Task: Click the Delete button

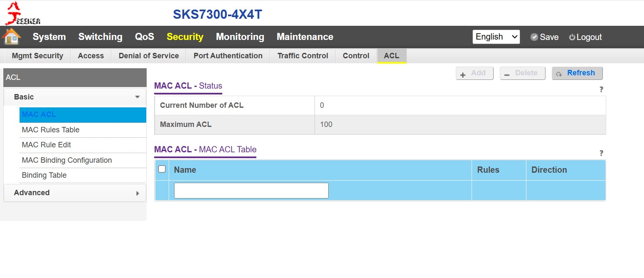Action: [x=522, y=73]
